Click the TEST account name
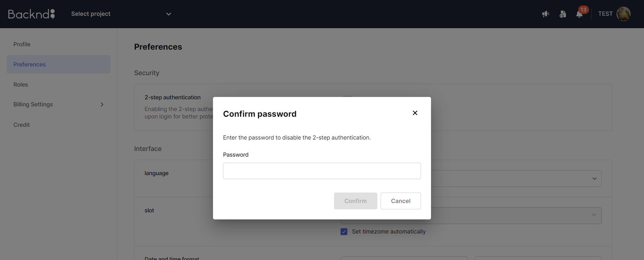Viewport: 644px width, 260px height. click(x=605, y=14)
